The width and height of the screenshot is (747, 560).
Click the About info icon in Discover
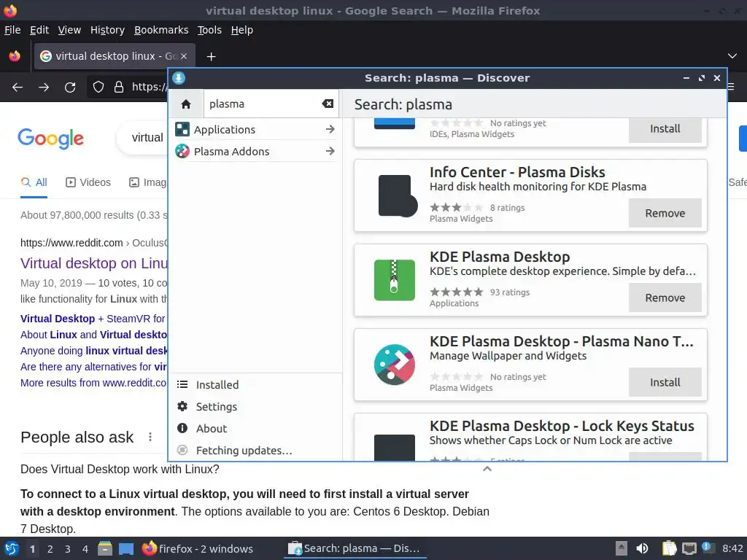[x=182, y=428]
